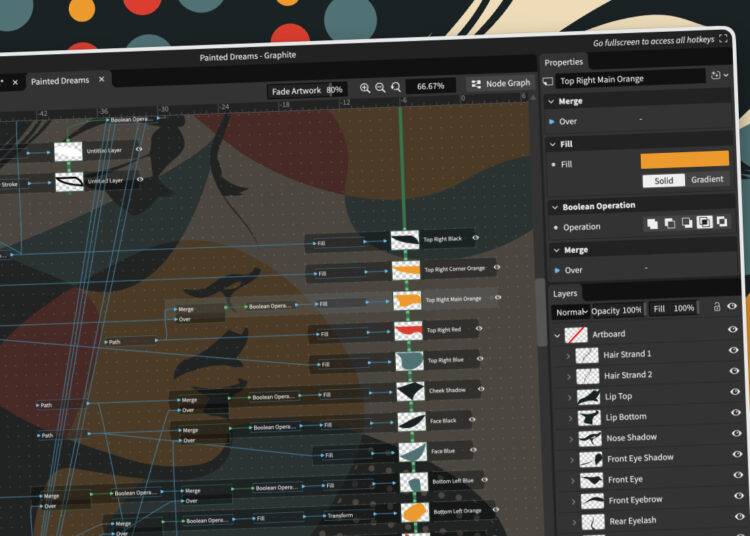Click the pin icon in Properties header
The height and width of the screenshot is (536, 750).
click(x=715, y=75)
